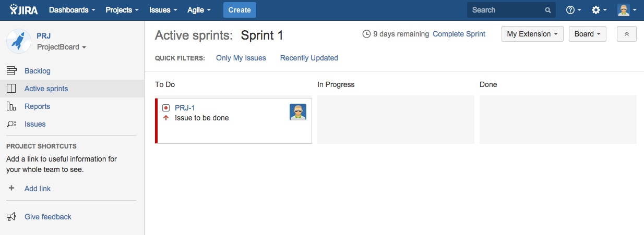Click the collapse header chevron button

coord(626,34)
